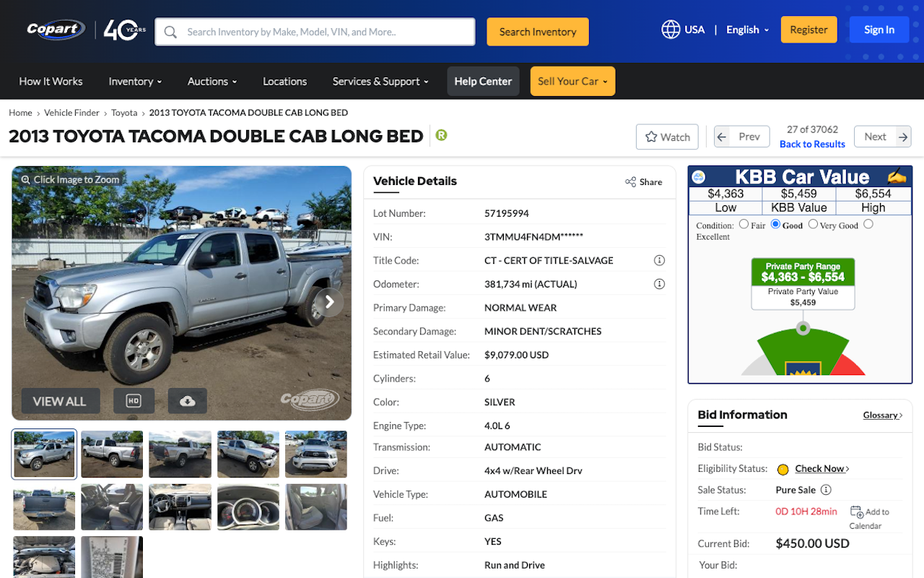
Task: Select rear seat interior thumbnail
Action: [316, 507]
